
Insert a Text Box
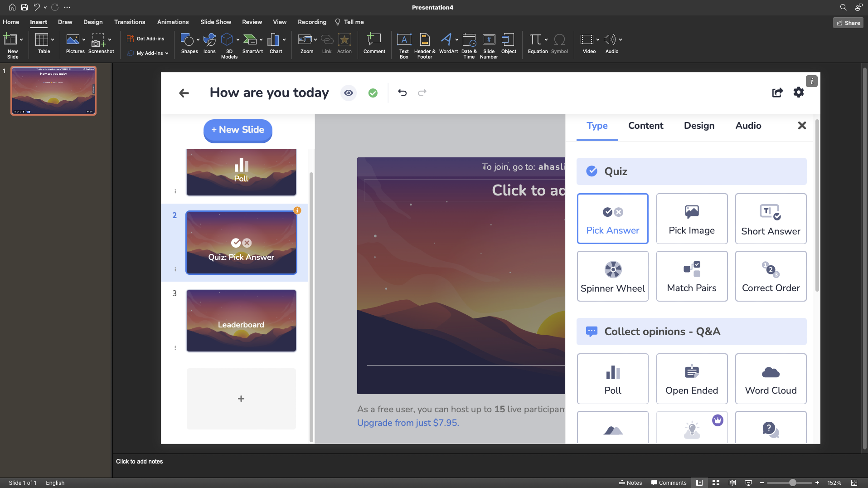[x=403, y=44]
